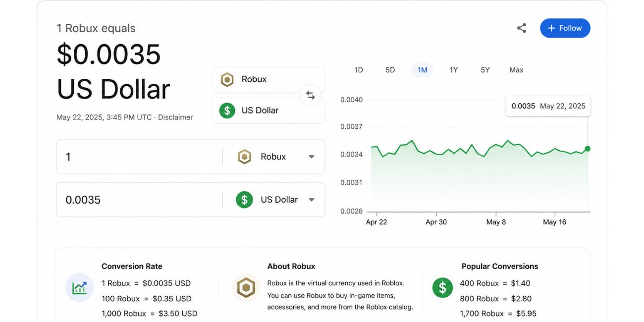Click the green dollar icon in top selector
The height and width of the screenshot is (322, 644).
click(x=227, y=110)
